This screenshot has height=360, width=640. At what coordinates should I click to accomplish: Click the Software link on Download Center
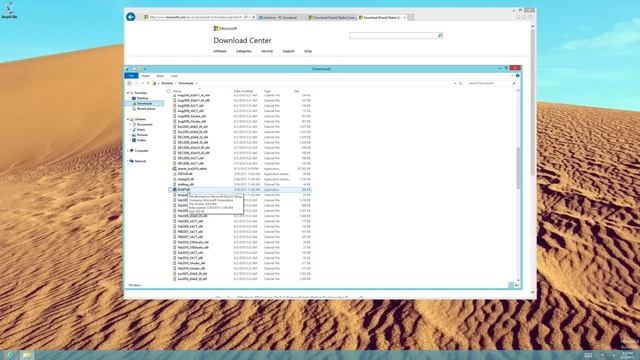coord(220,51)
